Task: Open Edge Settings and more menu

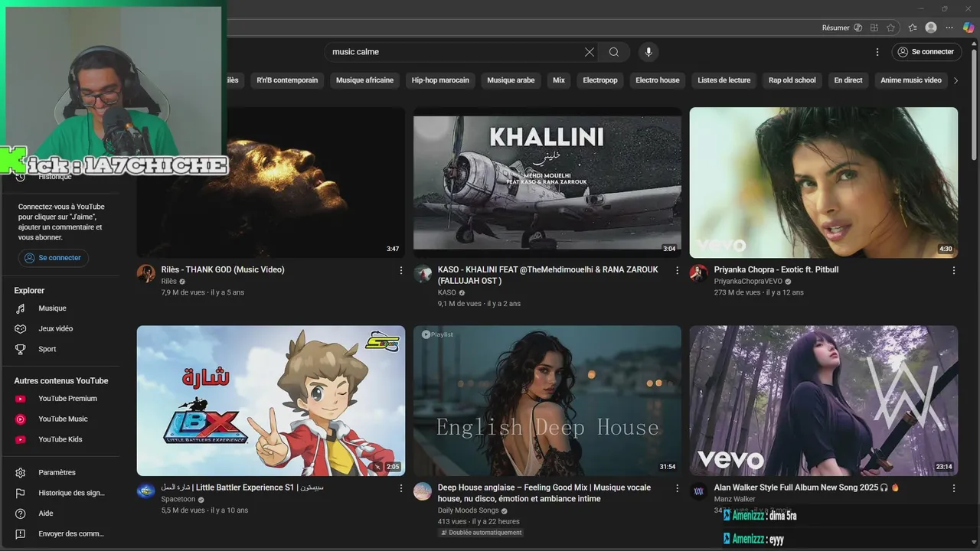Action: (950, 28)
